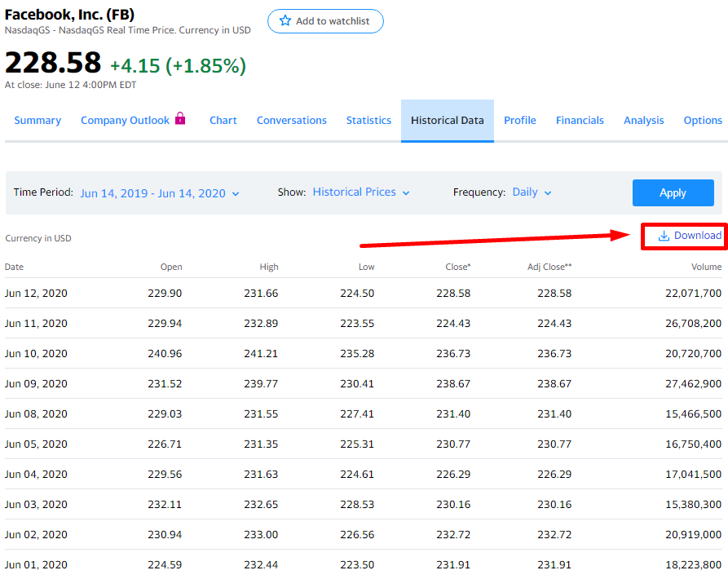The height and width of the screenshot is (579, 728).
Task: Expand the Time Period date range dropdown
Action: (160, 193)
